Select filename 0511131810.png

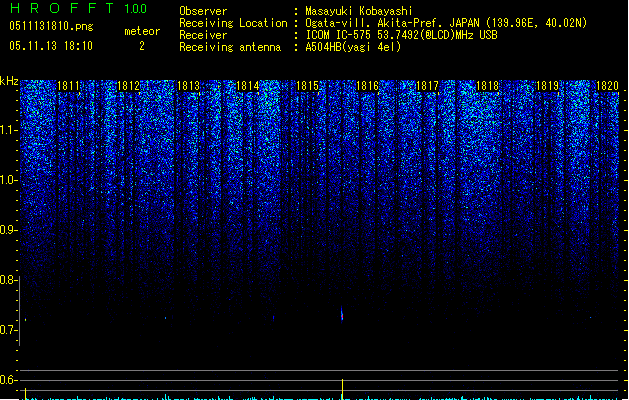(51, 26)
